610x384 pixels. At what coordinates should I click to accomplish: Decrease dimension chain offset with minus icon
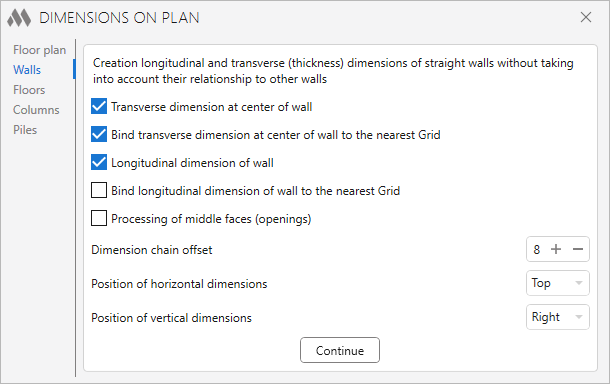[x=578, y=249]
